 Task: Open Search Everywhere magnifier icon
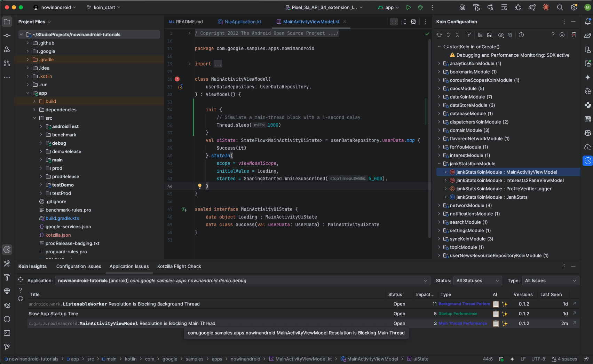click(560, 7)
